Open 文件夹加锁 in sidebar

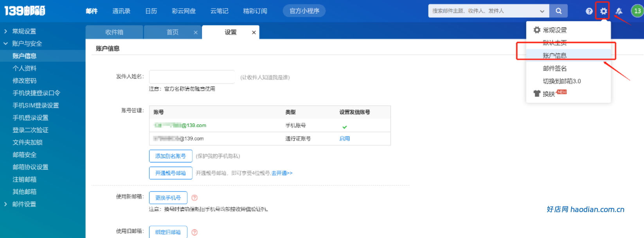27,142
